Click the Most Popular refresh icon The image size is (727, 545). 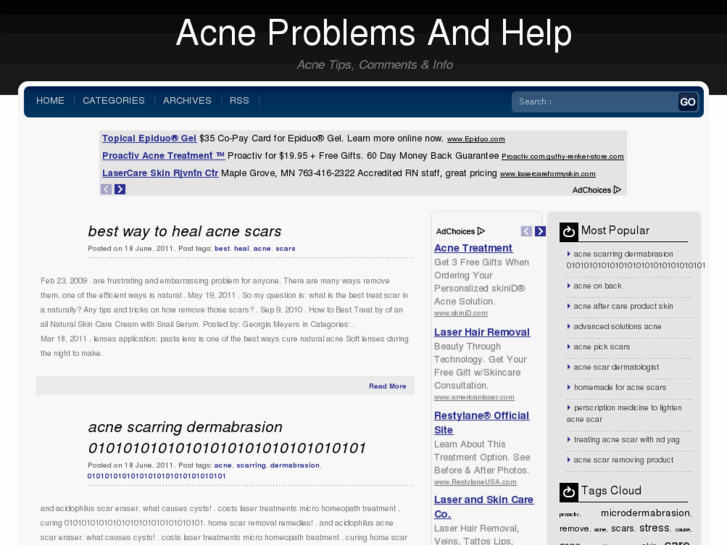point(568,232)
